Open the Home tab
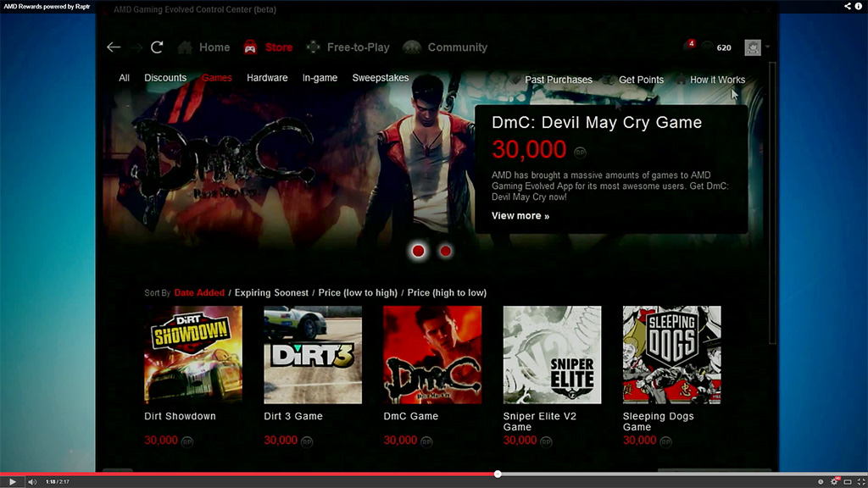This screenshot has width=868, height=488. 214,47
